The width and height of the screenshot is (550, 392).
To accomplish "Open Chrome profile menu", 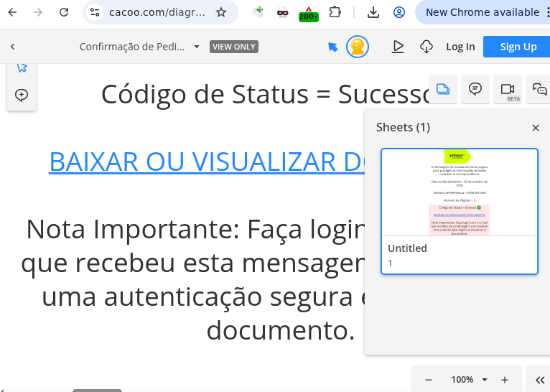I will click(399, 13).
